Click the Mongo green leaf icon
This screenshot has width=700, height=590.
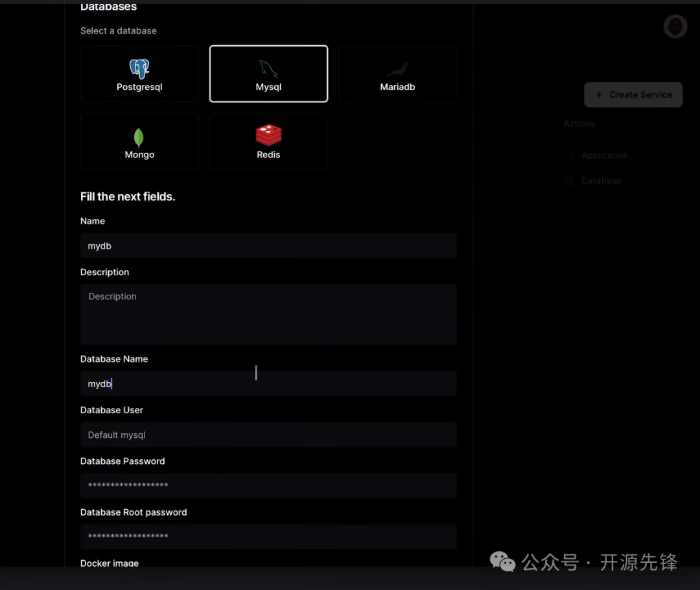tap(139, 137)
